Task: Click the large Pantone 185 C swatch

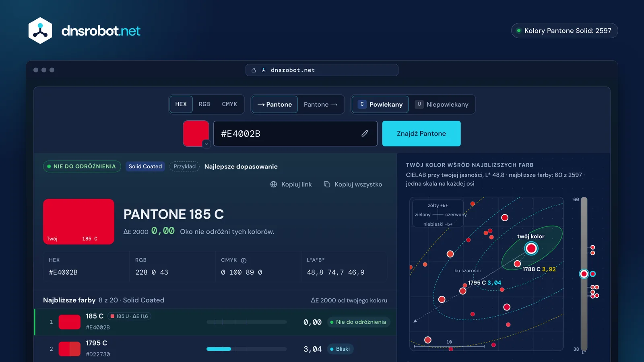Action: pos(78,222)
